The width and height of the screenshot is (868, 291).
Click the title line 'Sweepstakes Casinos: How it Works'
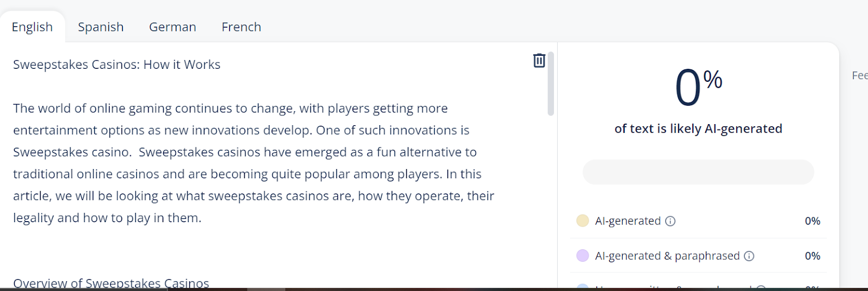[117, 64]
